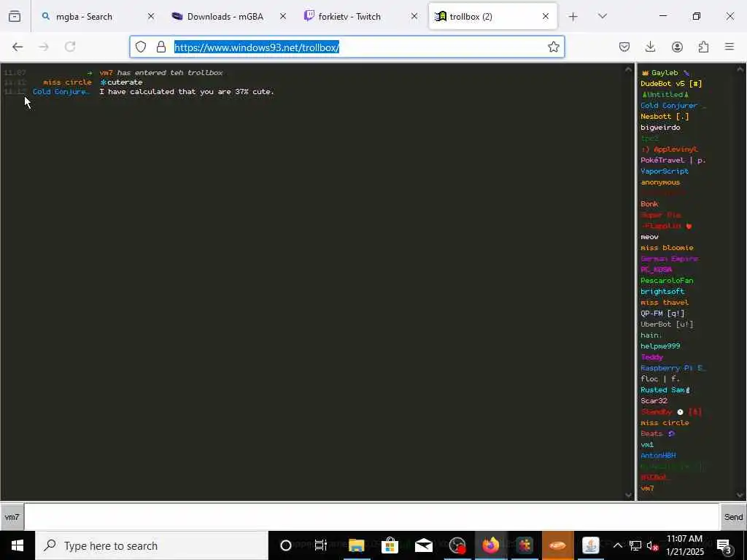Open the Mail app on the taskbar

[424, 545]
